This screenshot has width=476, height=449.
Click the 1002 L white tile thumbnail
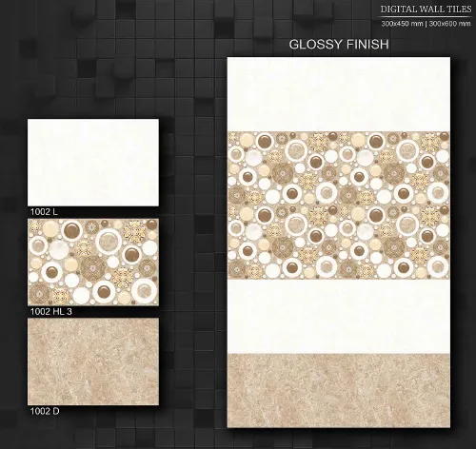click(x=93, y=163)
